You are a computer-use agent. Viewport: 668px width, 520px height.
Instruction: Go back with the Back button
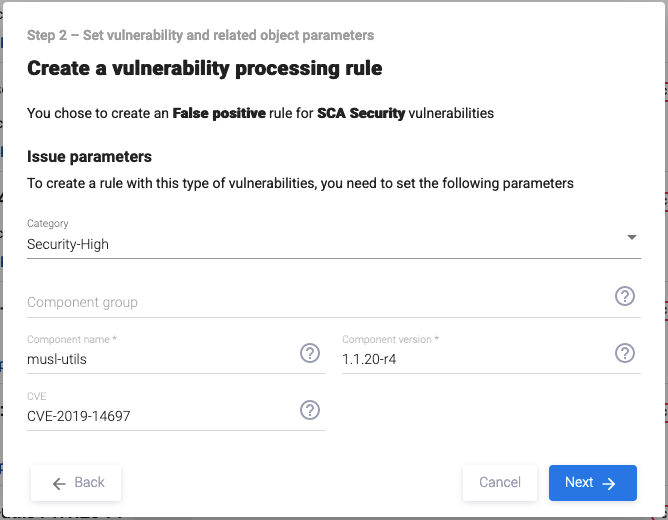(x=76, y=483)
